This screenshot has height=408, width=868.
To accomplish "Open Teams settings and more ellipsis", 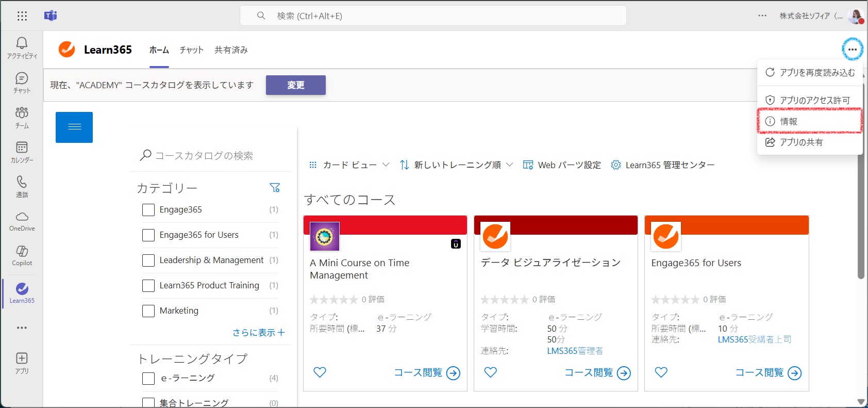I will [x=762, y=16].
